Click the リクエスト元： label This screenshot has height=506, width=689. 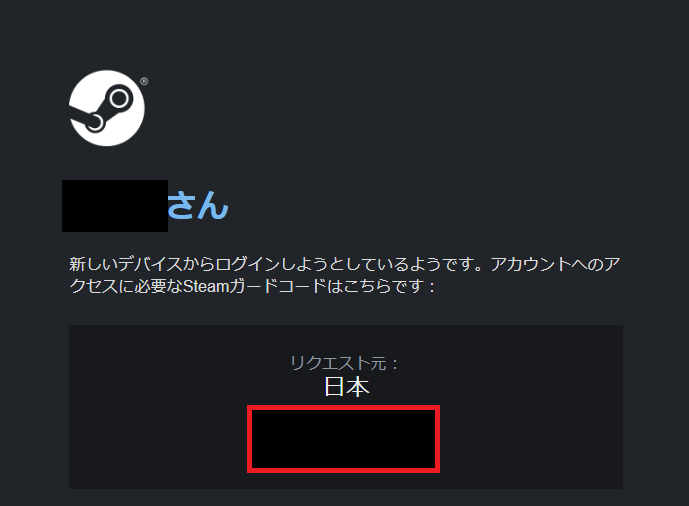(x=344, y=363)
